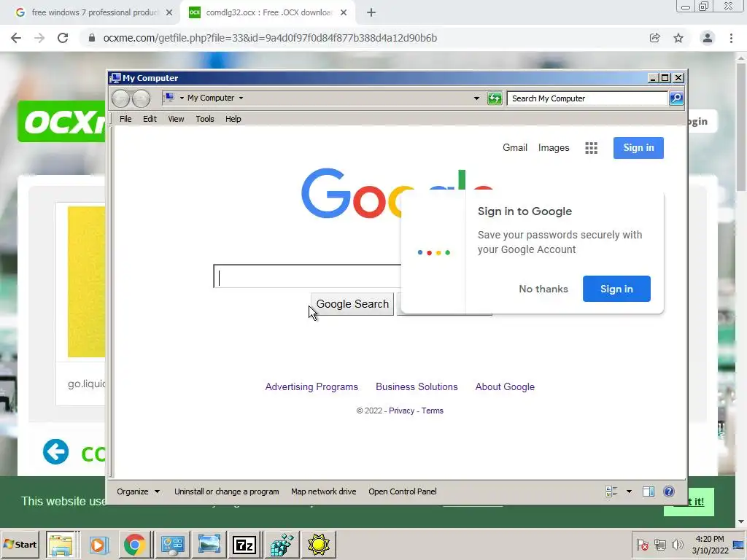The width and height of the screenshot is (747, 560).
Task: Click the Action Center flag tray icon
Action: 642,544
